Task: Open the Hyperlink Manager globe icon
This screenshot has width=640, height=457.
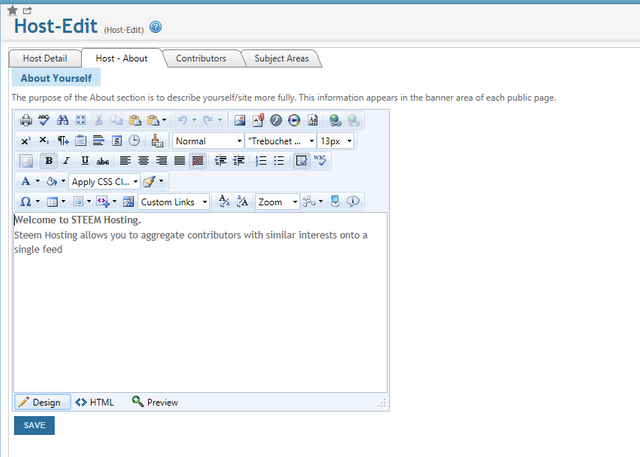Action: click(336, 120)
